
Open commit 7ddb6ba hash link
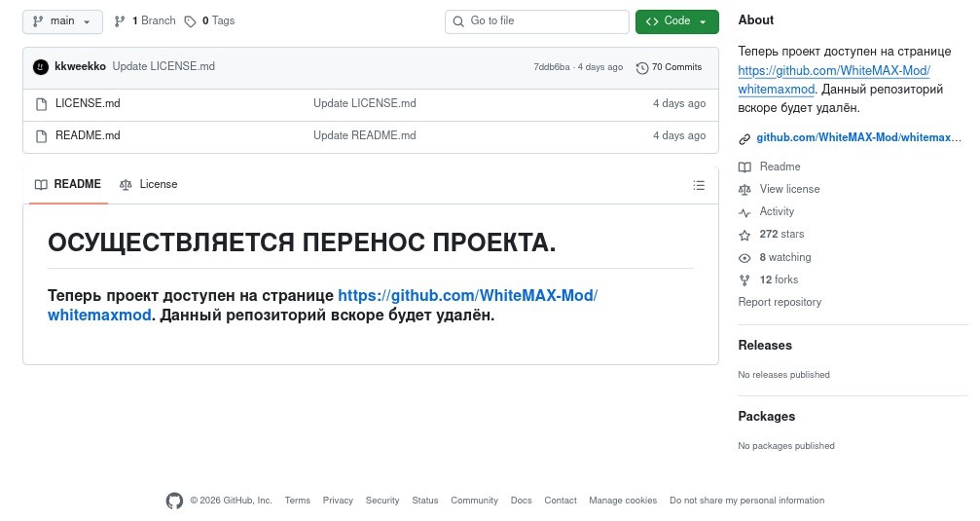(x=551, y=67)
